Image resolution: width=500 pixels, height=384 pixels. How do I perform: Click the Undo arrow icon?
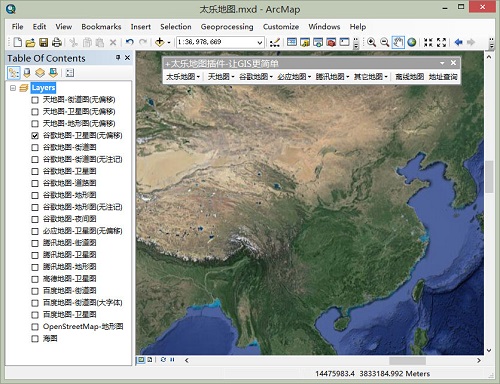(129, 42)
